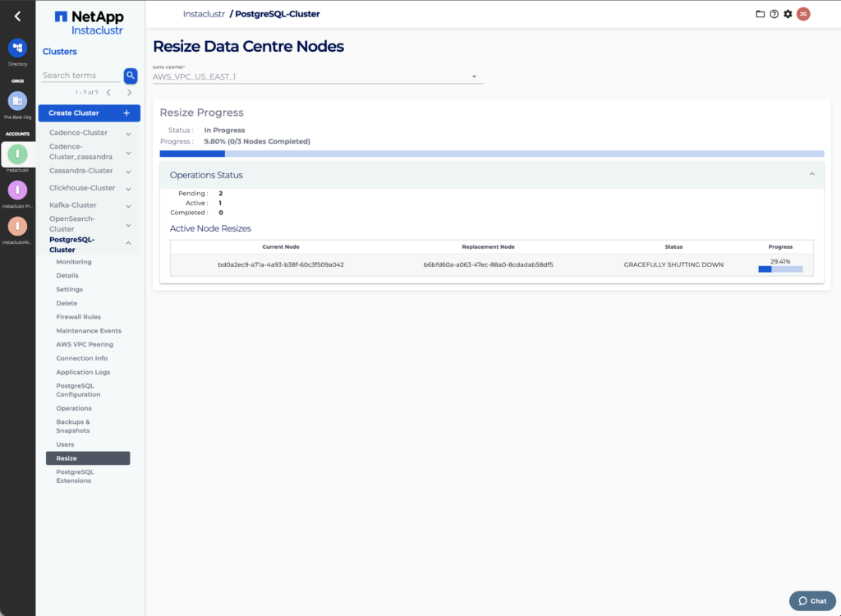Go to next page of clusters
The image size is (841, 616).
point(129,93)
